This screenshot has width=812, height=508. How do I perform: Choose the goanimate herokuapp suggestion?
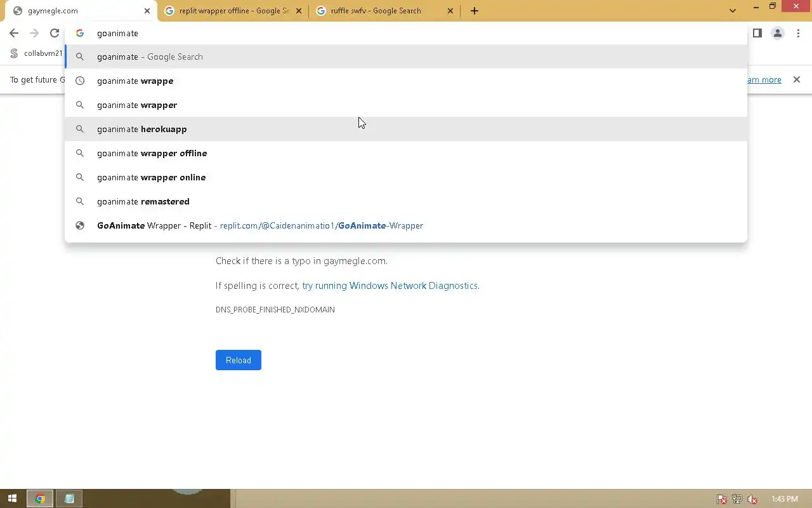pos(406,129)
